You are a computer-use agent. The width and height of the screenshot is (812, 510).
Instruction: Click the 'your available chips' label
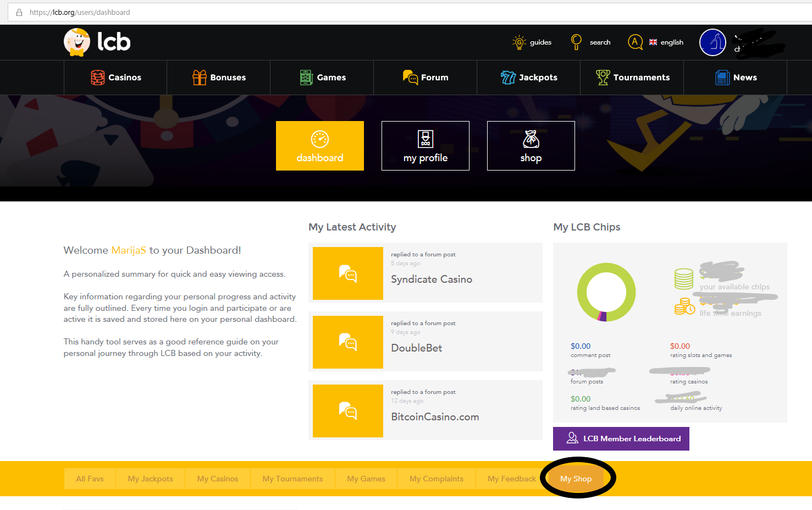click(x=734, y=287)
